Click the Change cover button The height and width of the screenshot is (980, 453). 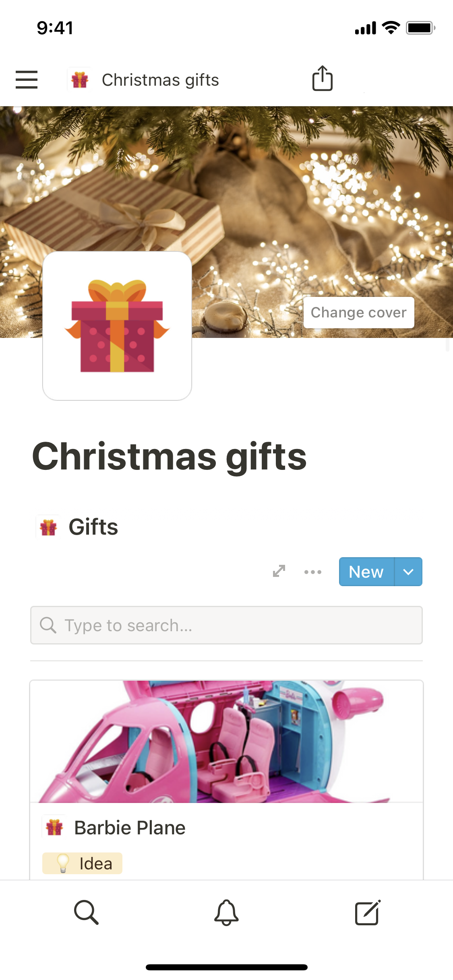[x=359, y=313]
